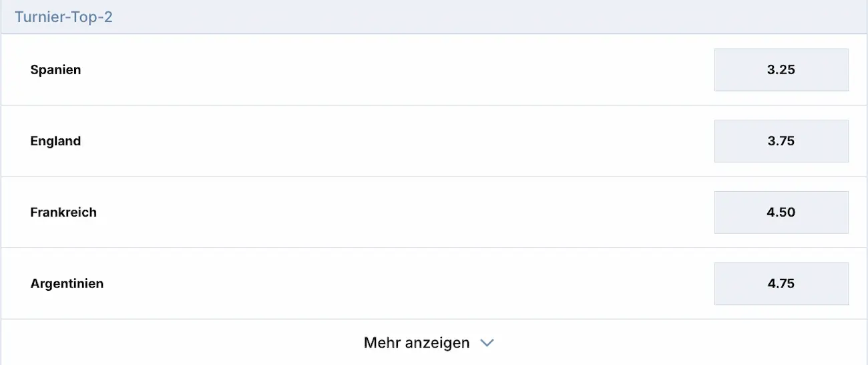
Task: Pick the 3.75 odds for England
Action: (x=781, y=141)
